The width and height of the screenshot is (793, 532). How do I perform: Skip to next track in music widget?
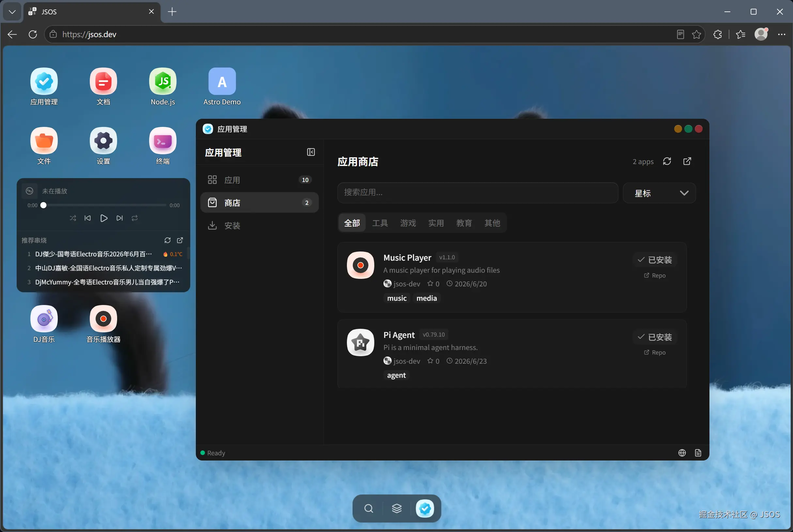click(119, 218)
